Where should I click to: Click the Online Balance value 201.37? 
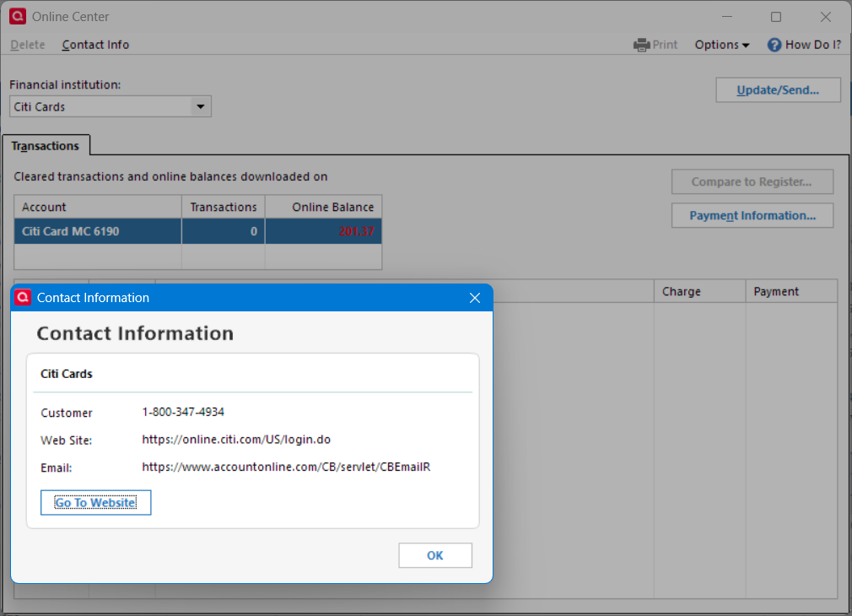coord(357,231)
